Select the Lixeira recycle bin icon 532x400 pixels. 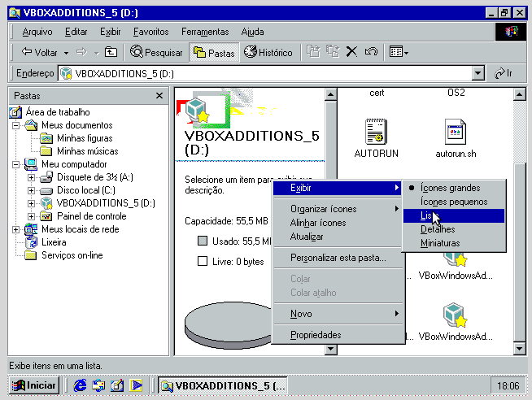tap(31, 242)
